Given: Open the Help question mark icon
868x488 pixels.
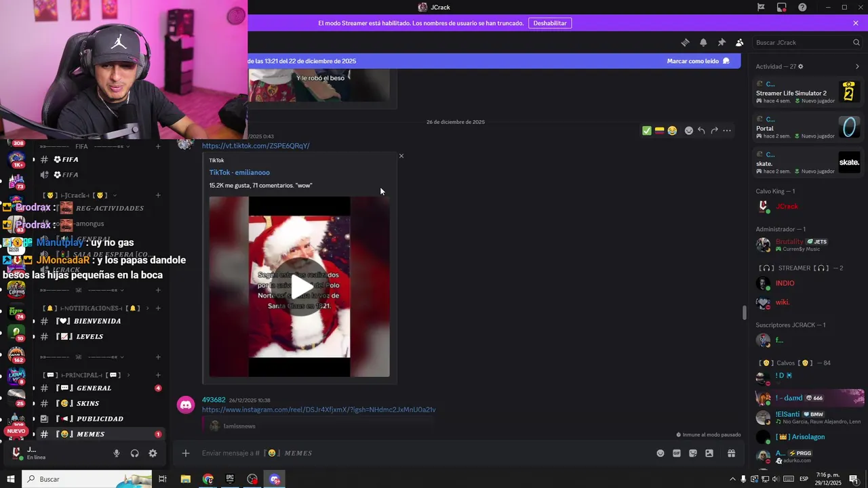Looking at the screenshot, I should (802, 7).
